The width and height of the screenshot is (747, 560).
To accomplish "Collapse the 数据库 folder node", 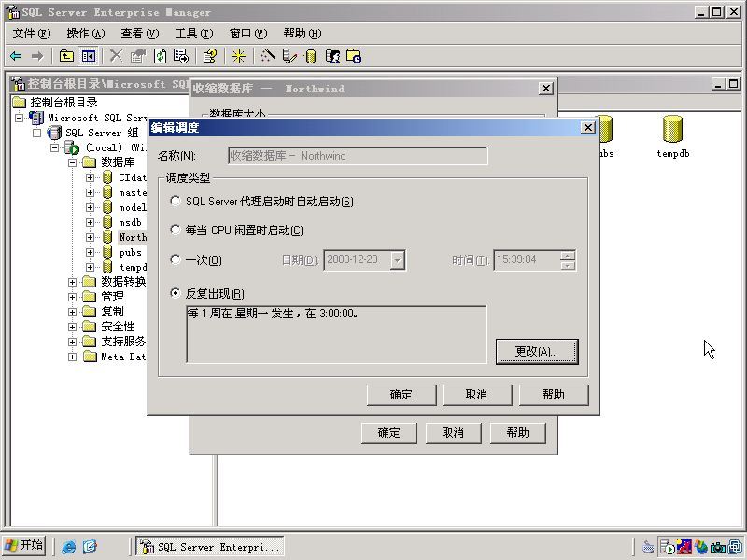I will tap(72, 162).
